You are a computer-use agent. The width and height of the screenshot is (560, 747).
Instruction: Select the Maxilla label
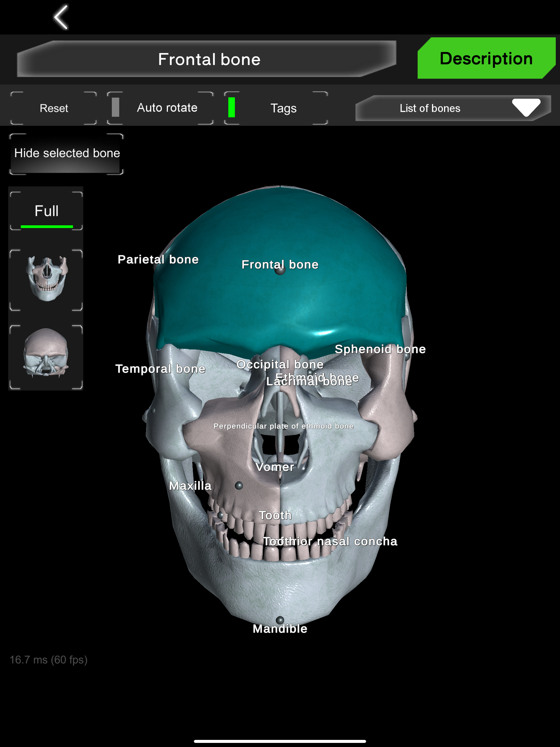pyautogui.click(x=190, y=486)
